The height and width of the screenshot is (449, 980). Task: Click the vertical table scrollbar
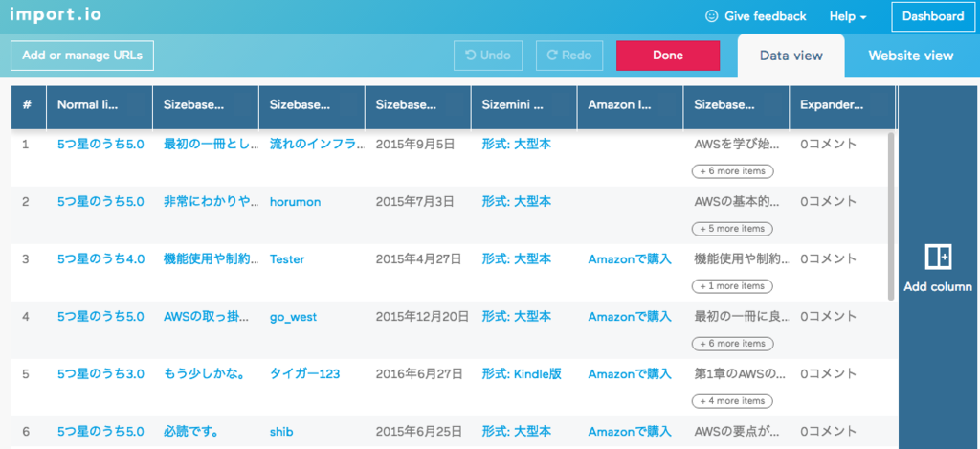pos(891,215)
